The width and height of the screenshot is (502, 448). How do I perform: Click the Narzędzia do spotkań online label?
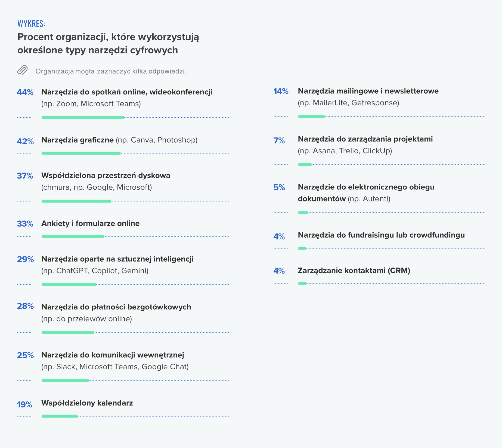pos(127,92)
